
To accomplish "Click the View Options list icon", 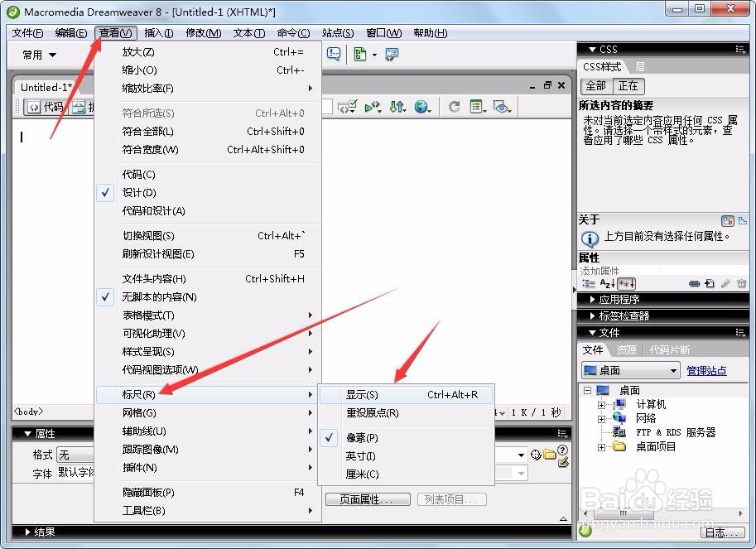I will pos(477,107).
